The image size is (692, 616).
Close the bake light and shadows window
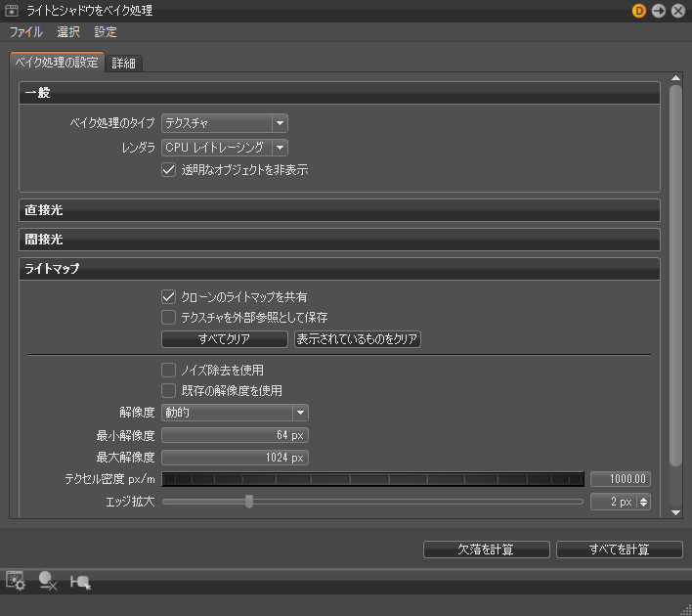point(678,11)
